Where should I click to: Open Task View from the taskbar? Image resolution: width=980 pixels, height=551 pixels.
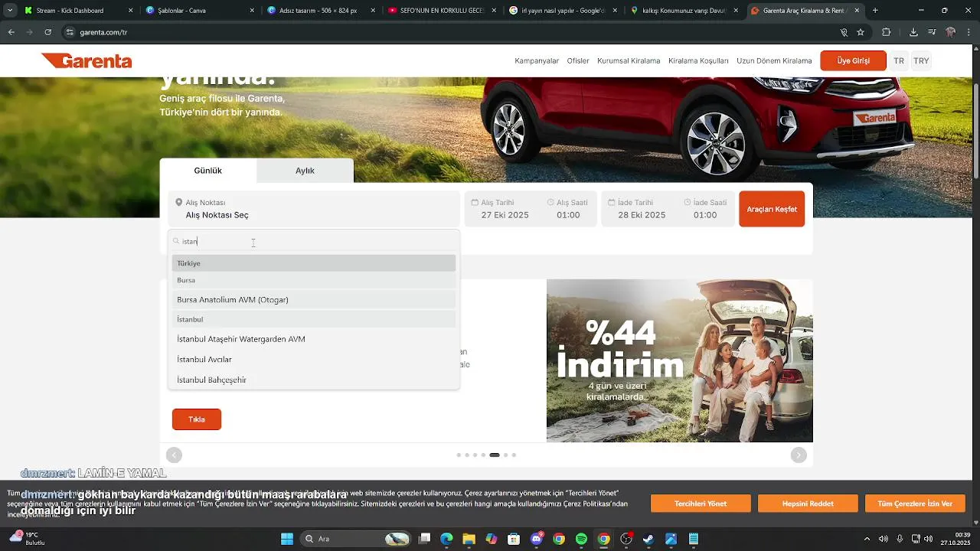tap(424, 539)
